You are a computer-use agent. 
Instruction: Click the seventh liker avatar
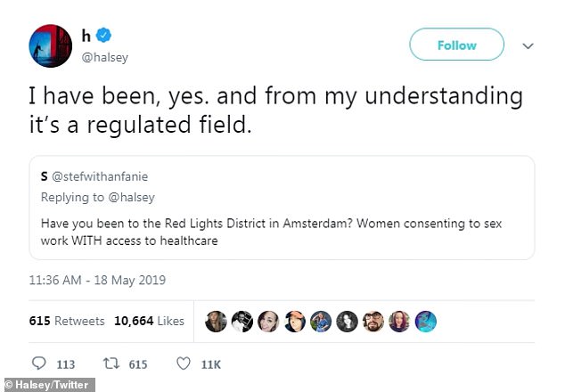tap(373, 321)
